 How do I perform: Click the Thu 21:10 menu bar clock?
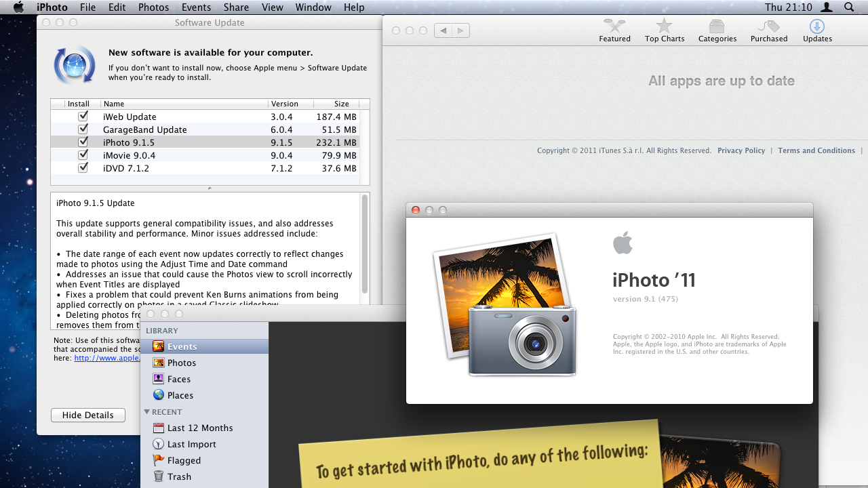pyautogui.click(x=788, y=7)
